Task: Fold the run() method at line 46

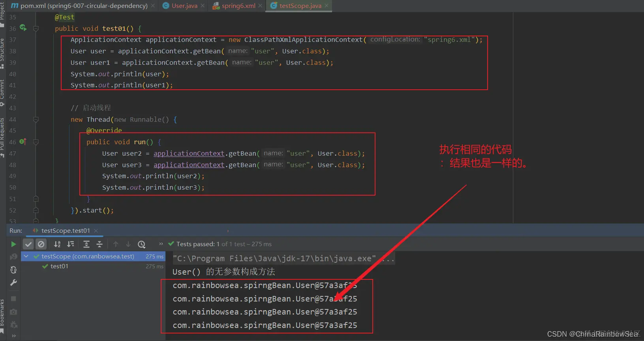Action: [36, 142]
